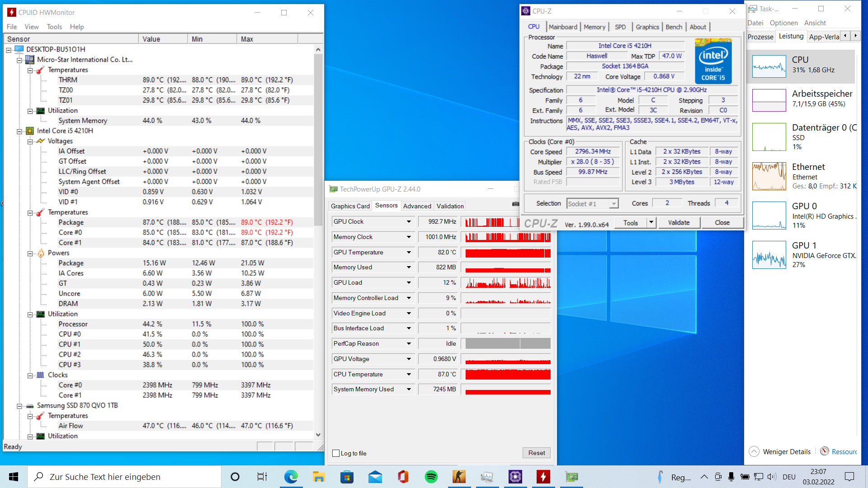Select the GPU 1 NVIDIA performance graph
This screenshot has height=488, width=868.
[769, 255]
